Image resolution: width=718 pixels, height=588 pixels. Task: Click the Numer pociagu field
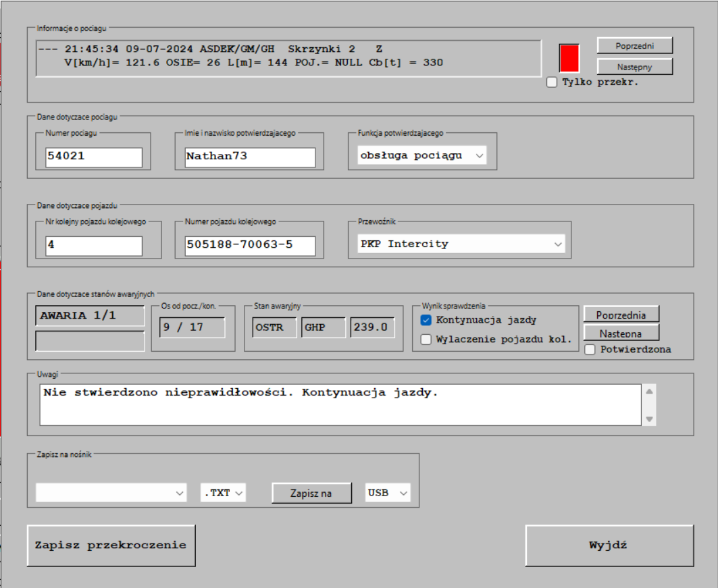coord(94,157)
